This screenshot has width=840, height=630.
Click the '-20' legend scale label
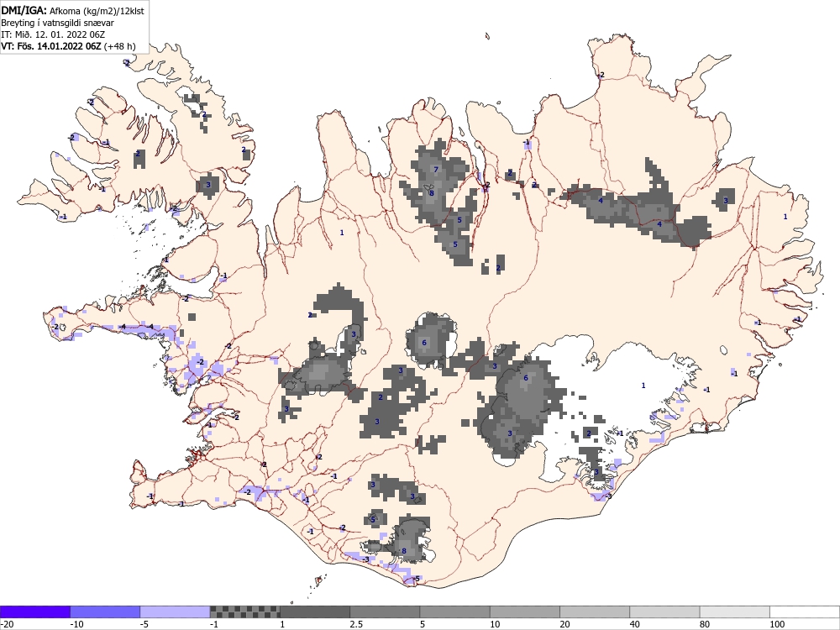coord(7,624)
